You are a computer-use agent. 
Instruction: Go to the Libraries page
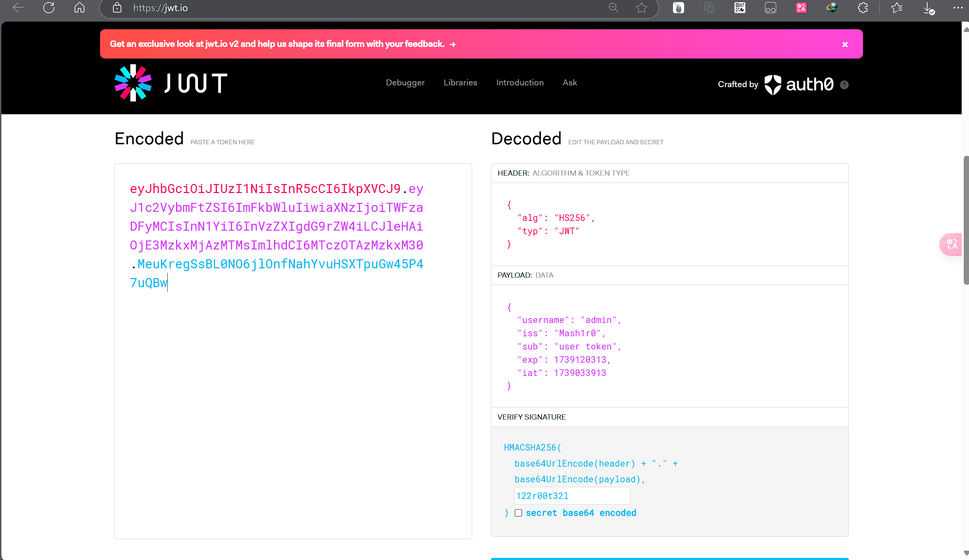pyautogui.click(x=460, y=83)
